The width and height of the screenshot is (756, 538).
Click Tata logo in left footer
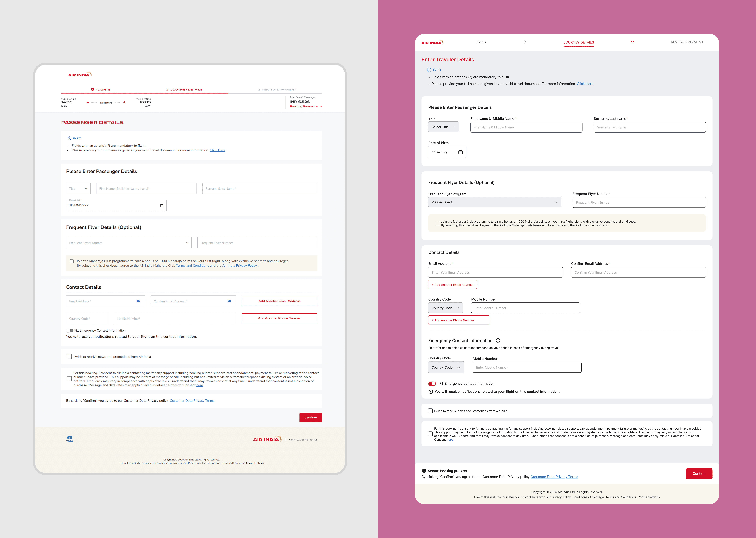click(70, 439)
